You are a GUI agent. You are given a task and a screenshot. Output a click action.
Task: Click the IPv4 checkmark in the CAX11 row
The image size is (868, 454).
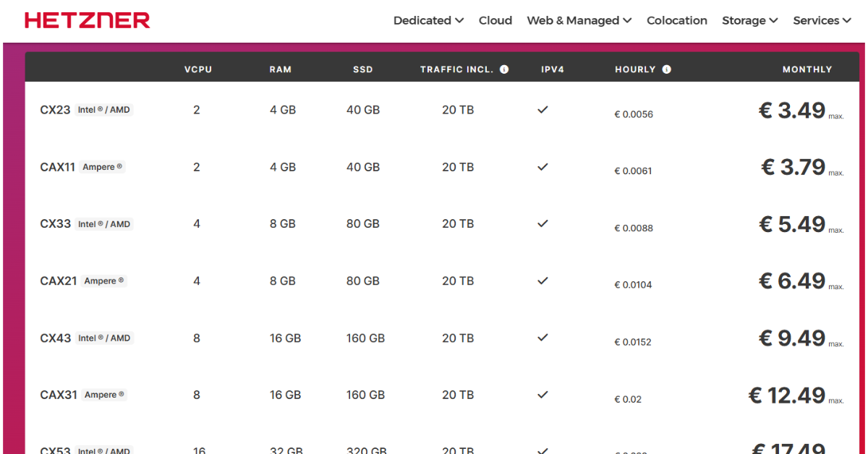542,167
